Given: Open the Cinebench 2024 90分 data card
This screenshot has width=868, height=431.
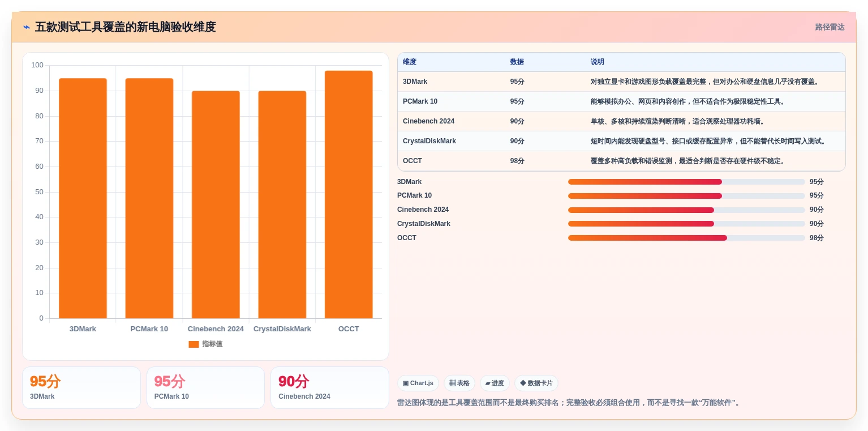Looking at the screenshot, I should click(330, 387).
